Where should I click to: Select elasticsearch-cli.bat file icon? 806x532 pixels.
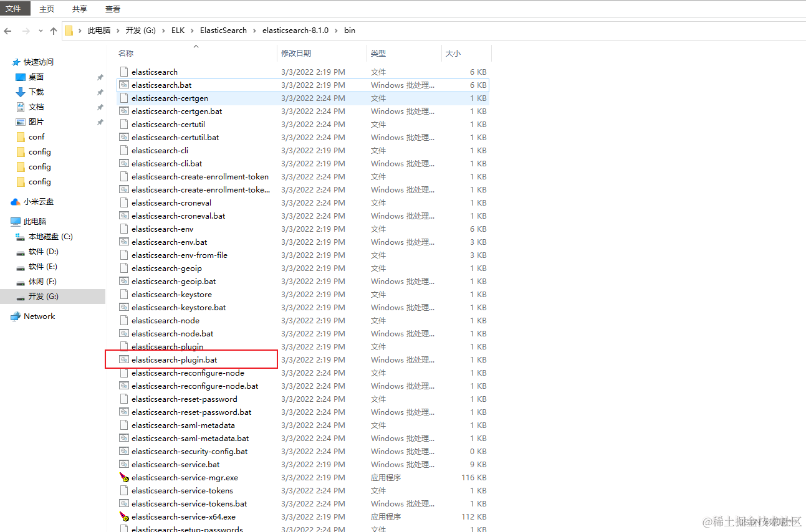point(123,163)
